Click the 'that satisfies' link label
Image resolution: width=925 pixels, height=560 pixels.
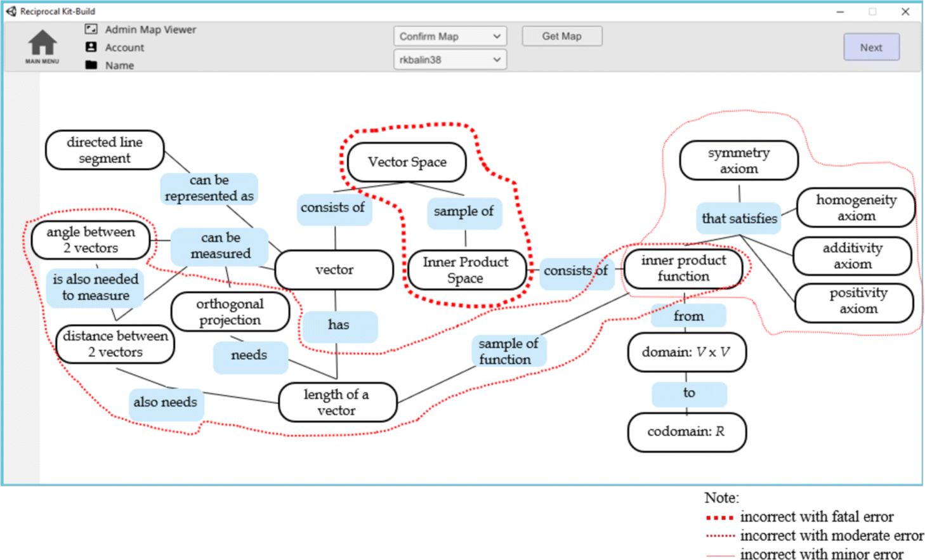tap(739, 219)
